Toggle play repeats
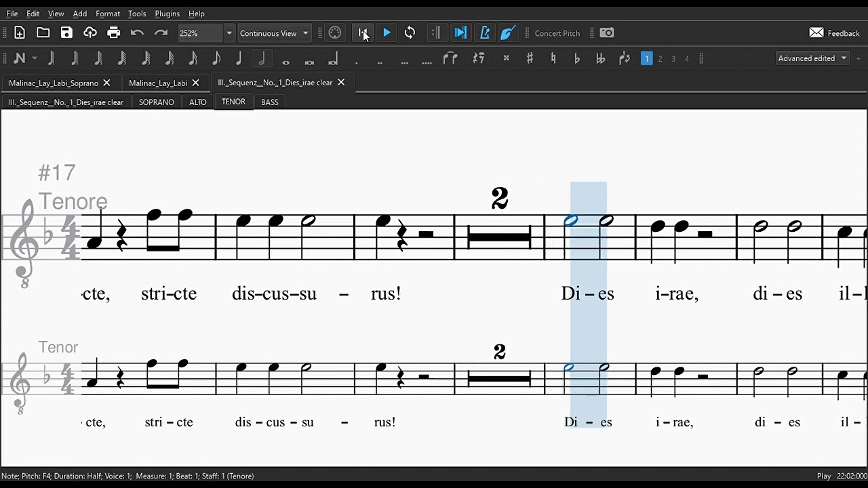 (x=436, y=33)
